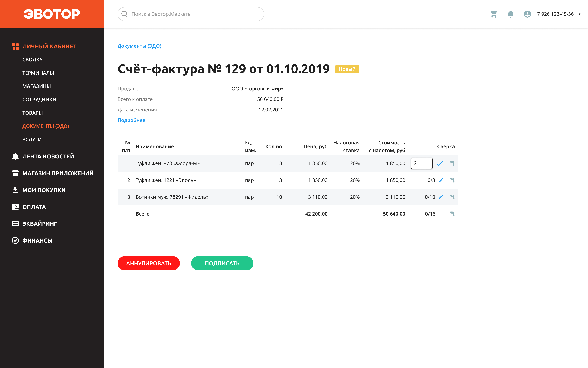The width and height of the screenshot is (588, 368).
Task: Click the Аннулировать button
Action: (x=149, y=263)
